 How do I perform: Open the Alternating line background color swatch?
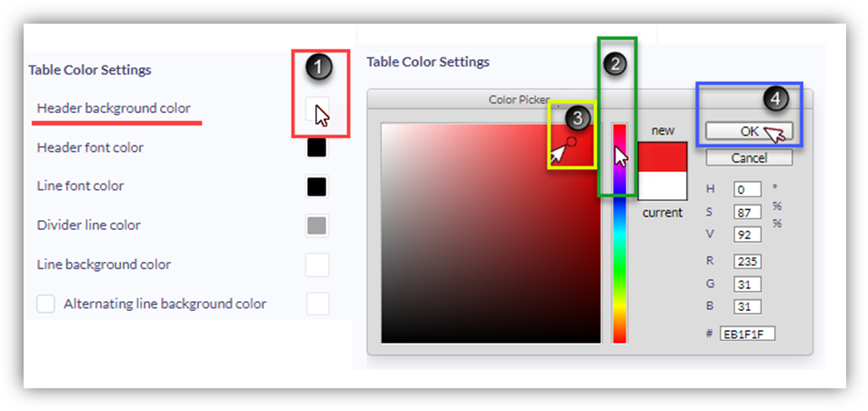(317, 304)
